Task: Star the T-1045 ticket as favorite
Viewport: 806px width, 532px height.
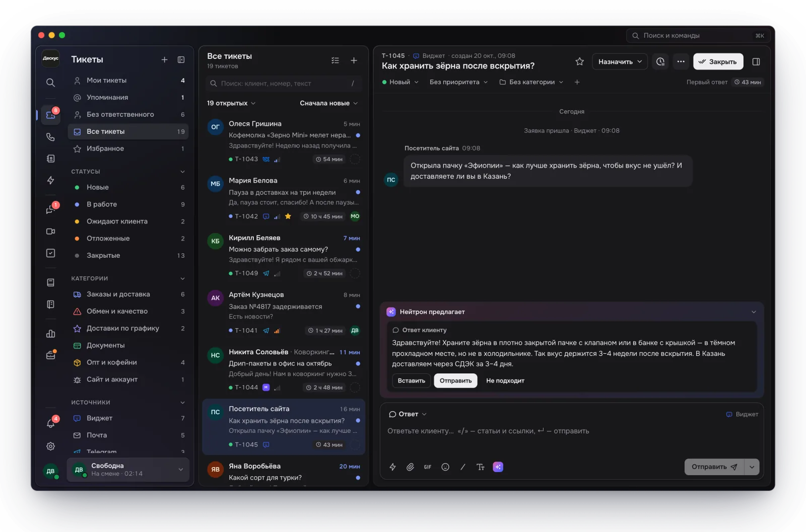Action: pos(579,61)
